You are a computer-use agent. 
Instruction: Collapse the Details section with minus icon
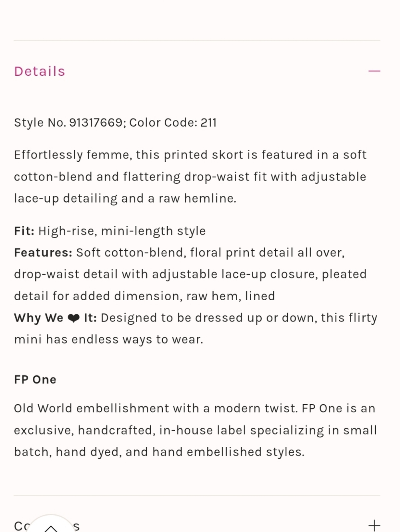point(374,71)
